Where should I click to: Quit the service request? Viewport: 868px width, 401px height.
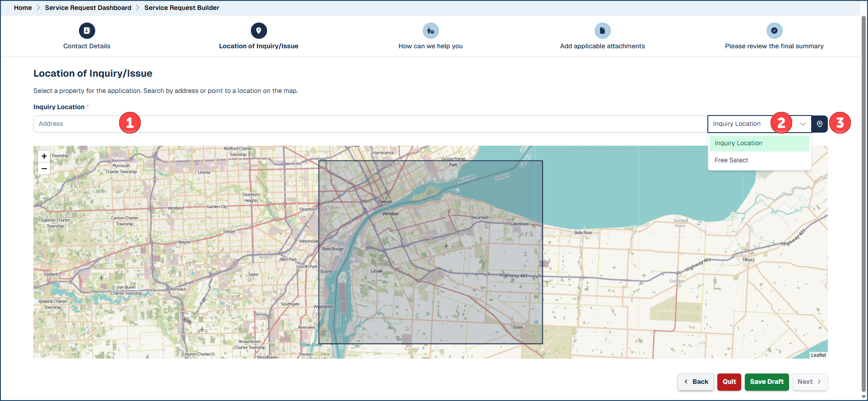729,382
